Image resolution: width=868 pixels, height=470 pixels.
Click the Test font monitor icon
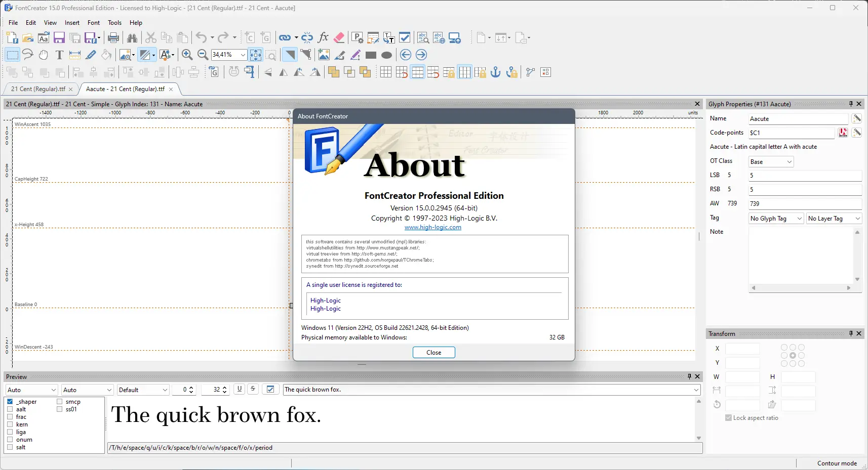[x=455, y=38]
